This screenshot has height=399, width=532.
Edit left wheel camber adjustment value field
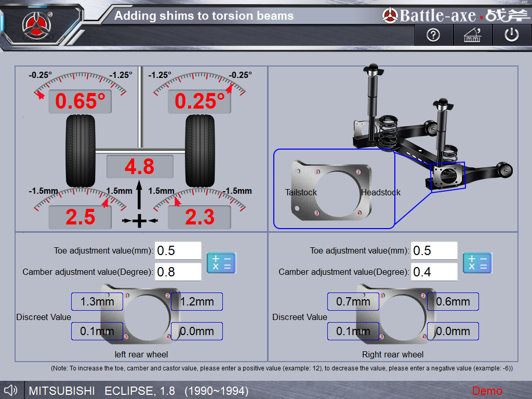point(178,272)
